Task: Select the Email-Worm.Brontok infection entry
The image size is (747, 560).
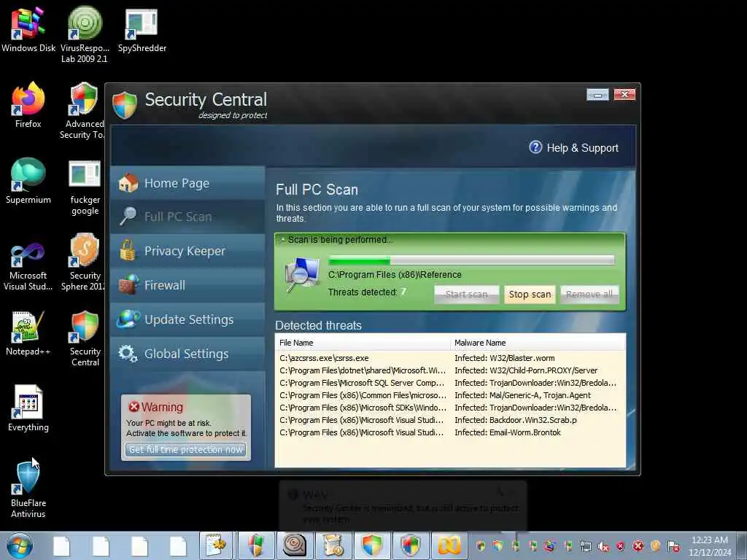Action: [x=508, y=432]
